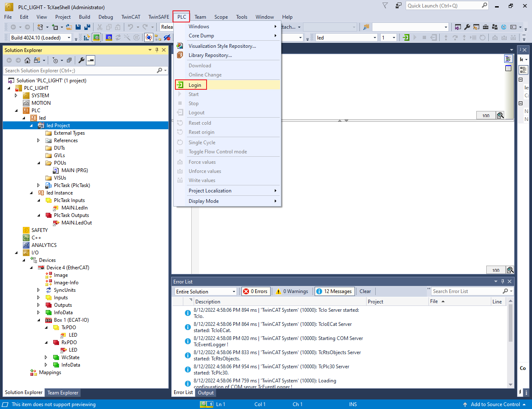
Task: Click the zoom magnifier beside the upper 100 box
Action: 500,115
